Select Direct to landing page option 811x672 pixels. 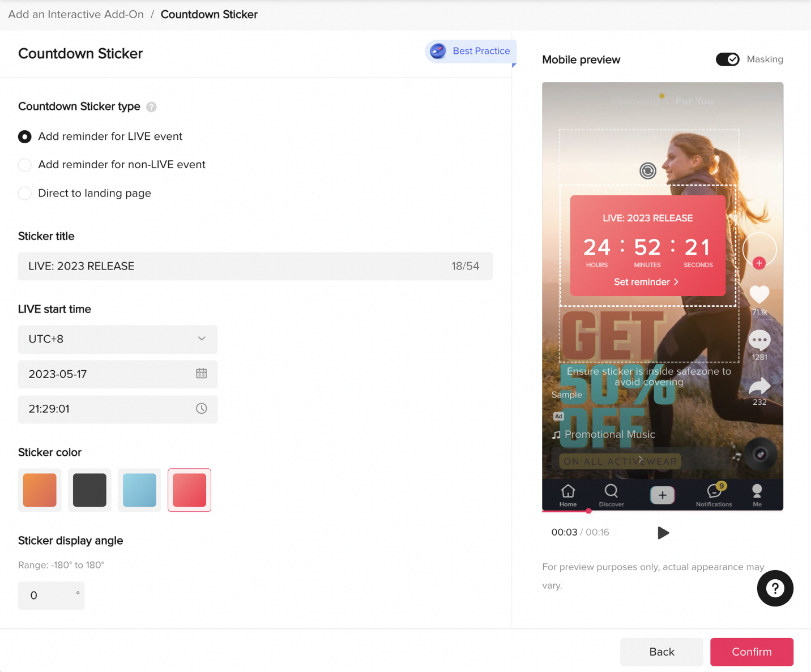(x=25, y=193)
